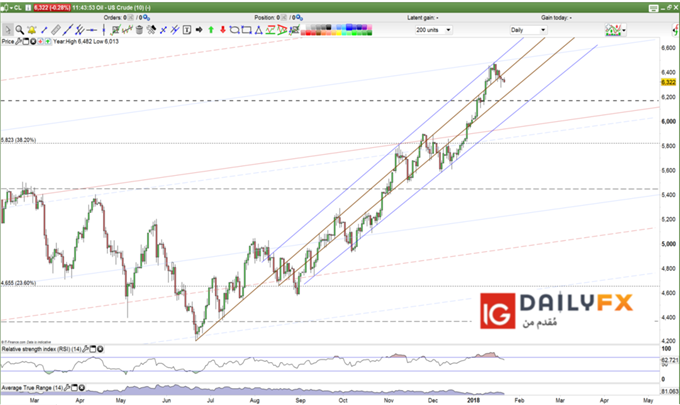Activate the magnifying glass zoom tool
The height and width of the screenshot is (405, 680).
click(x=20, y=30)
